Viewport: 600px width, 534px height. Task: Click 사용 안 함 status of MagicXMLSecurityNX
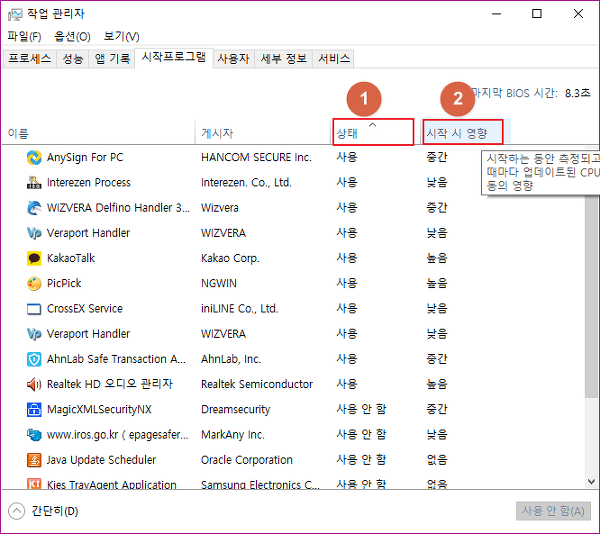pyautogui.click(x=361, y=410)
